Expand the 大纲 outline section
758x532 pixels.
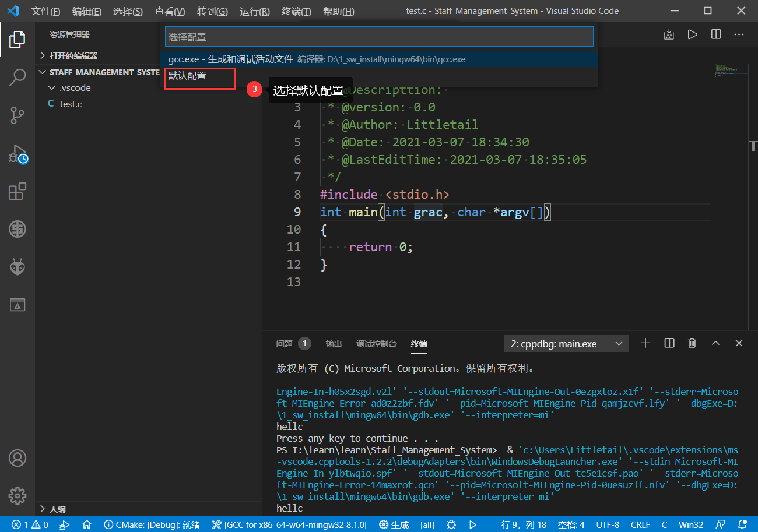tap(148, 509)
